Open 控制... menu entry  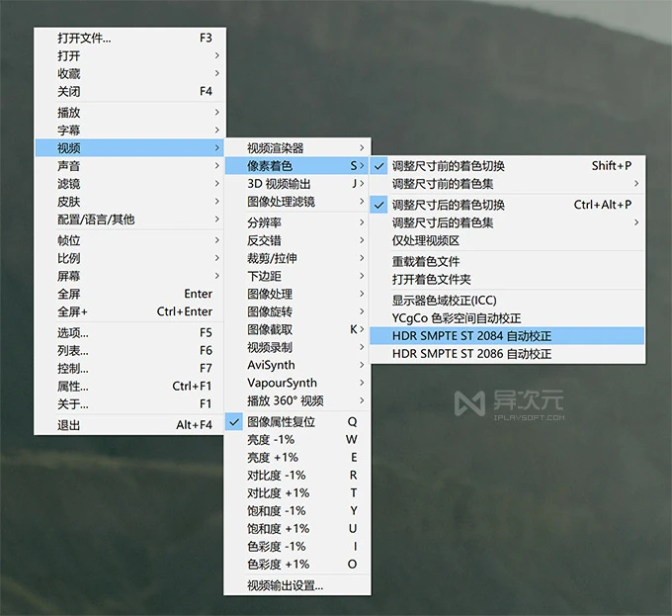click(129, 368)
